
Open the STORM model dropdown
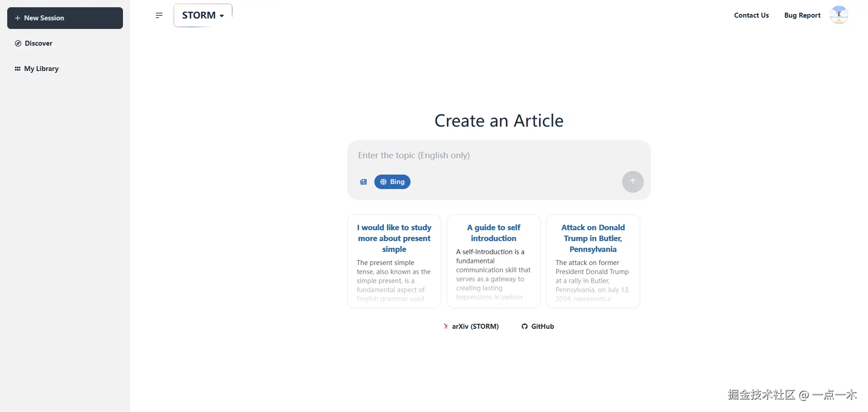(x=202, y=15)
